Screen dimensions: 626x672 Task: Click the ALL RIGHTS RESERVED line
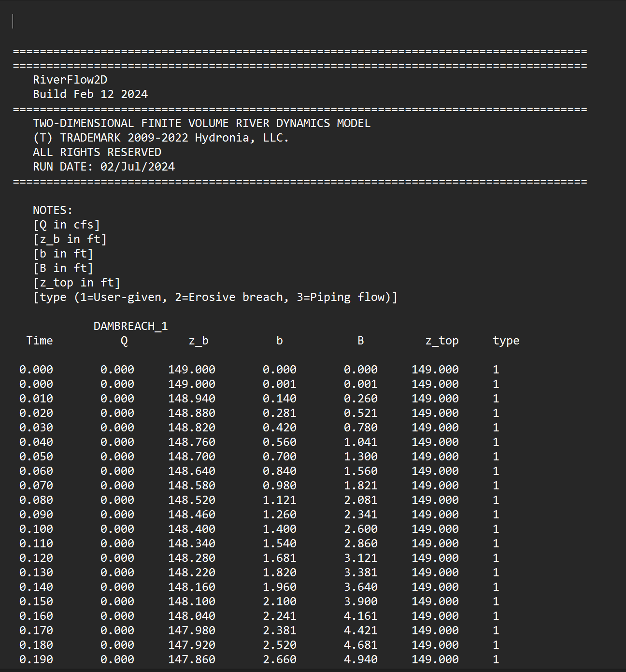97,152
